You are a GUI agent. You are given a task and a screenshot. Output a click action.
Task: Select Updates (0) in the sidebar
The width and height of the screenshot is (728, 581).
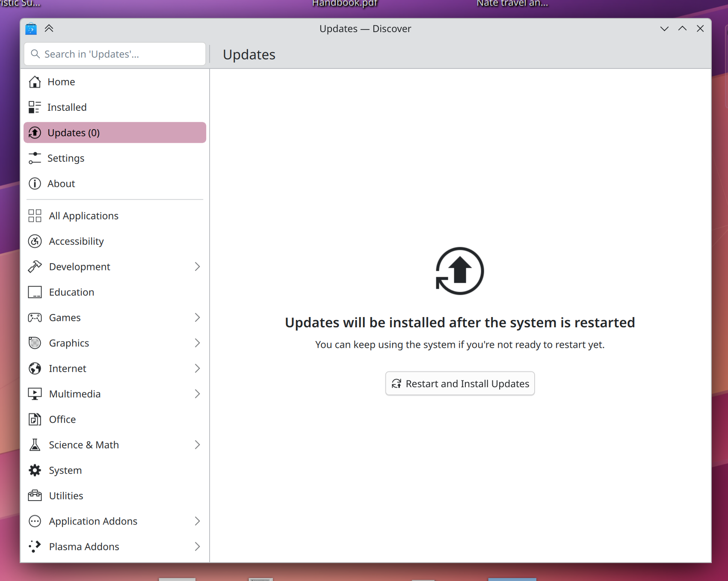coord(115,133)
